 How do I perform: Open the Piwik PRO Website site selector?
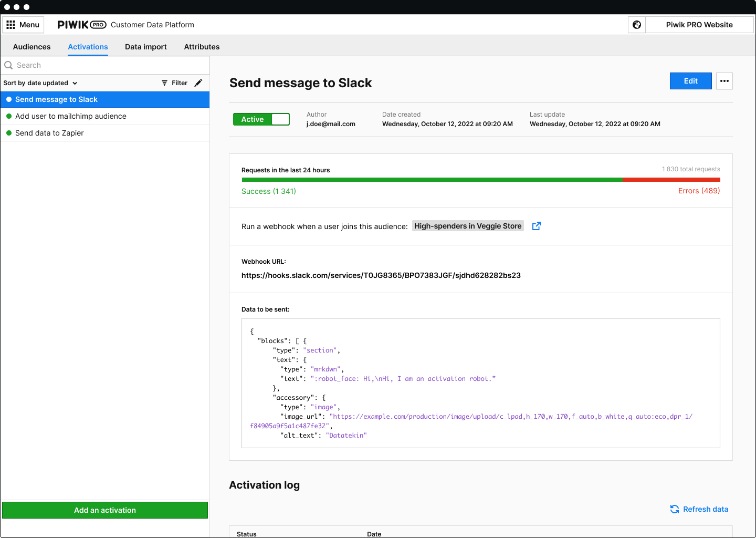699,25
